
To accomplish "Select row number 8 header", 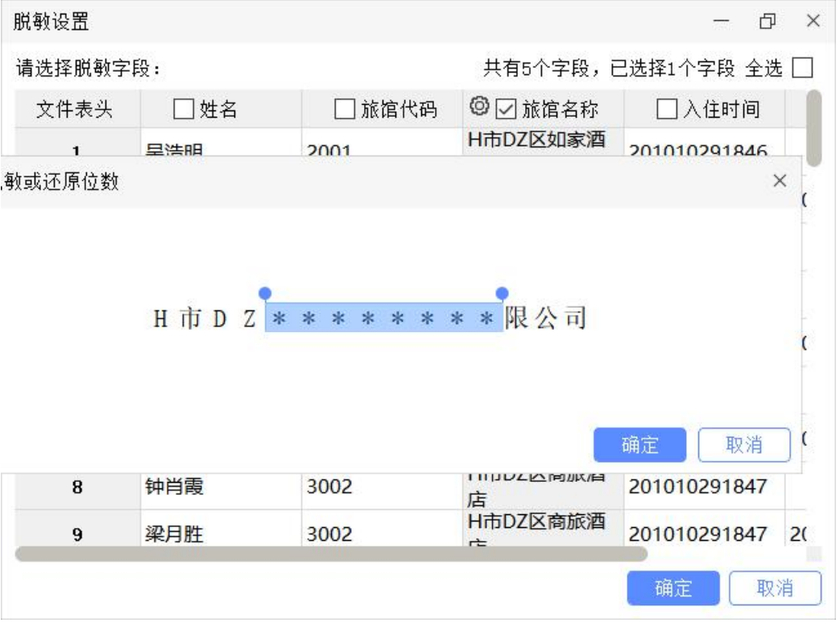I will point(77,487).
